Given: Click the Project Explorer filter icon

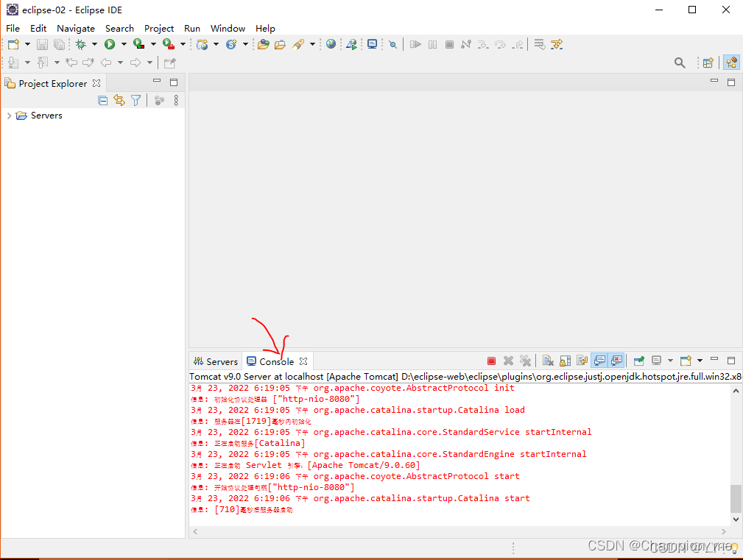Looking at the screenshot, I should [x=136, y=100].
